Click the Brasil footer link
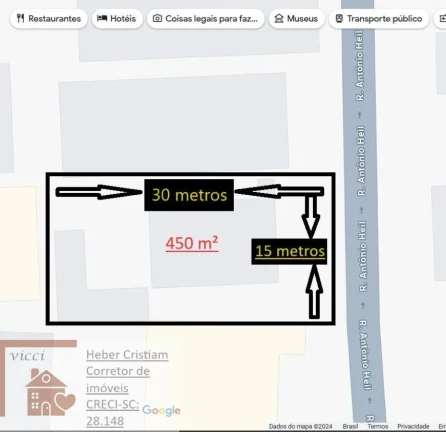This screenshot has height=432, width=446. tap(350, 426)
